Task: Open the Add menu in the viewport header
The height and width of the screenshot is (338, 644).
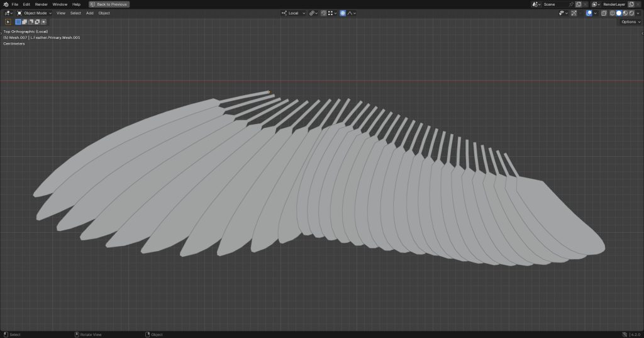Action: click(x=90, y=13)
